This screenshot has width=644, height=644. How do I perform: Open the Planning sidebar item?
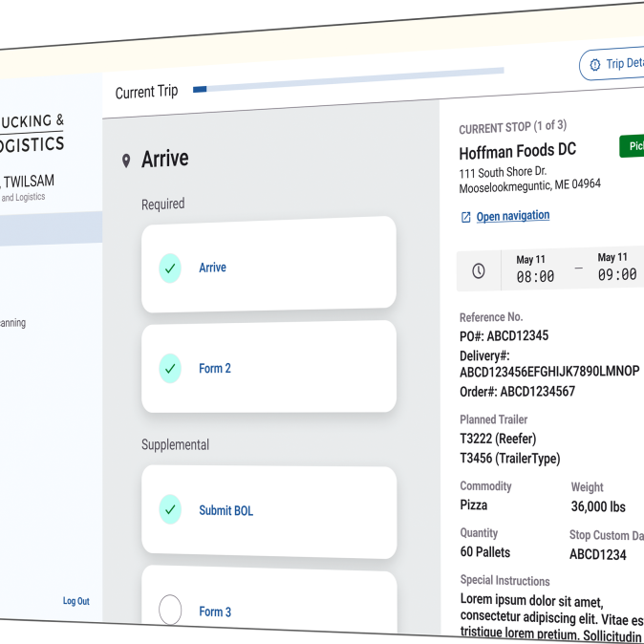pyautogui.click(x=13, y=323)
